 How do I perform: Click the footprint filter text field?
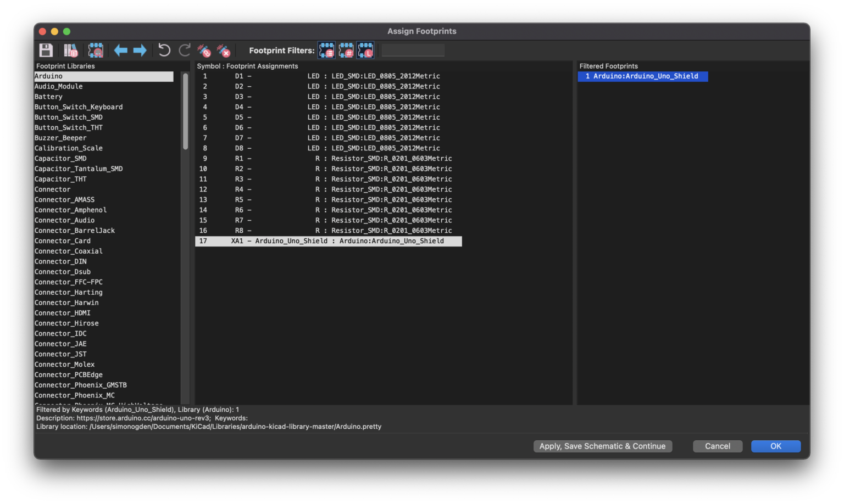tap(413, 51)
